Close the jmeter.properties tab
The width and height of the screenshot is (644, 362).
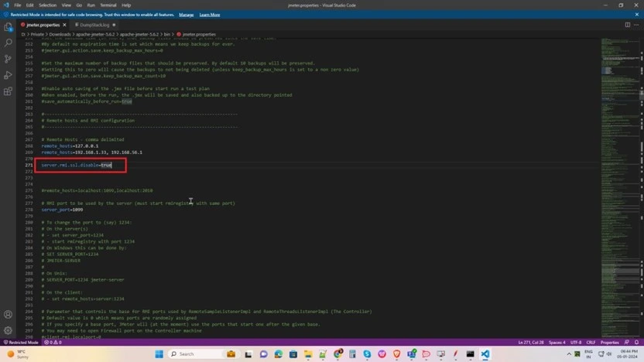tap(64, 25)
